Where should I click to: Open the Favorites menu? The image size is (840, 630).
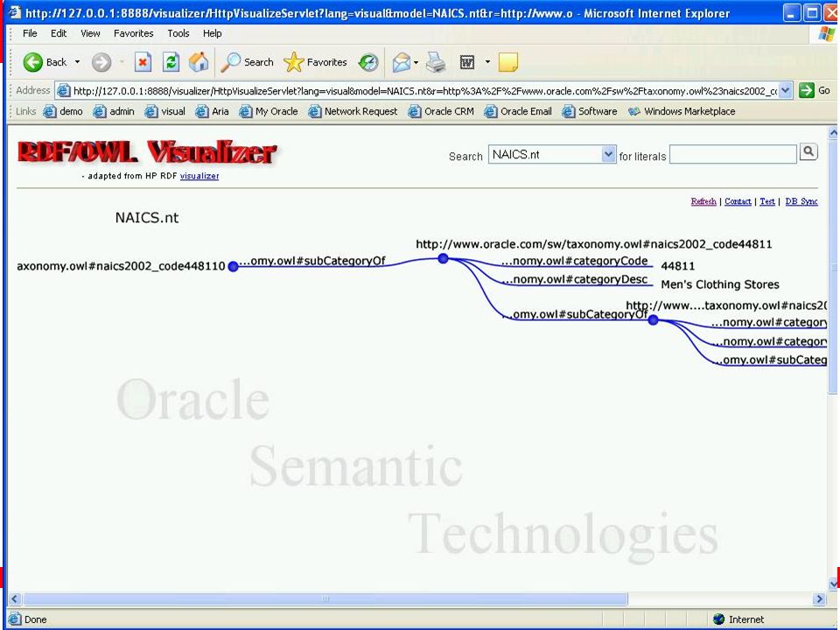point(133,33)
